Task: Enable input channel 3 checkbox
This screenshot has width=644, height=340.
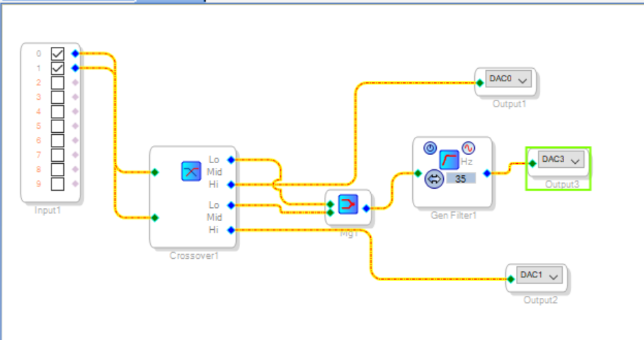Action: pyautogui.click(x=58, y=97)
